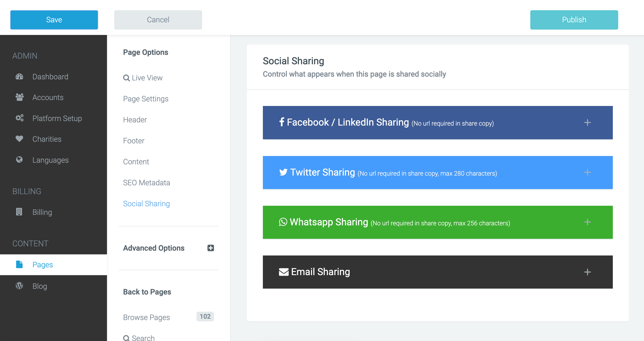This screenshot has width=644, height=341.
Task: Click the Search magnifier icon in page options
Action: pyautogui.click(x=126, y=338)
